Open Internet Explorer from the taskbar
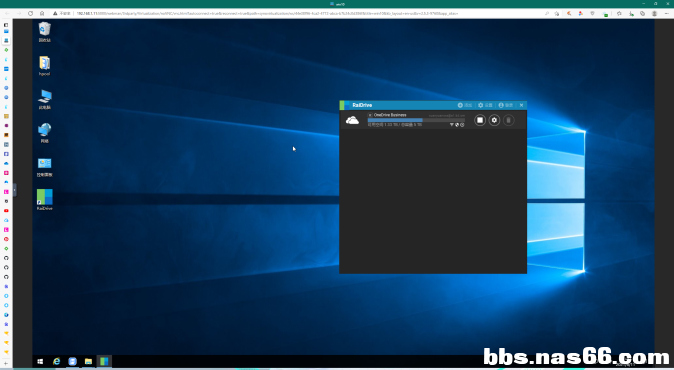This screenshot has width=674, height=370. pyautogui.click(x=56, y=361)
